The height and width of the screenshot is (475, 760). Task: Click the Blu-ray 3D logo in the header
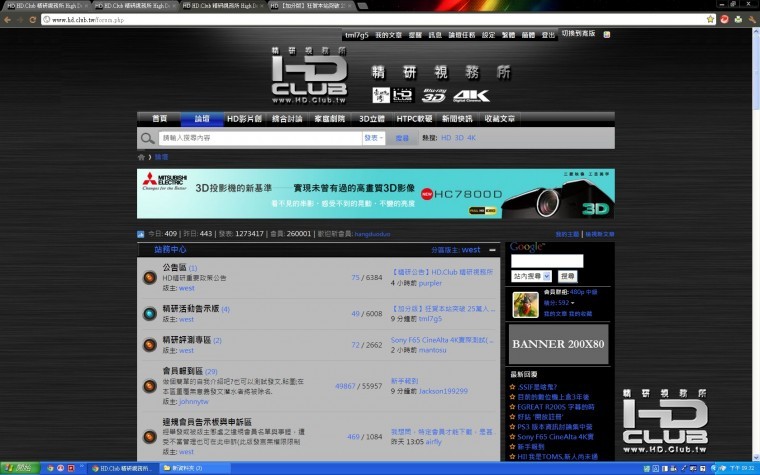tap(433, 95)
